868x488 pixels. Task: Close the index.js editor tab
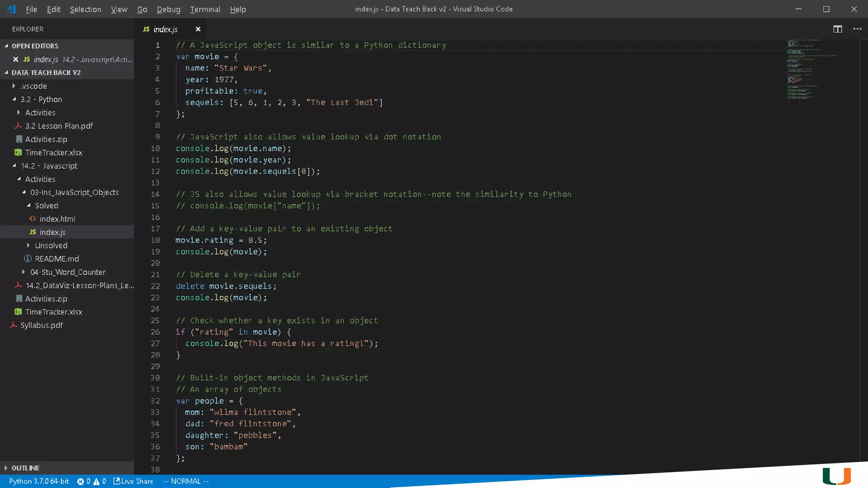[198, 29]
